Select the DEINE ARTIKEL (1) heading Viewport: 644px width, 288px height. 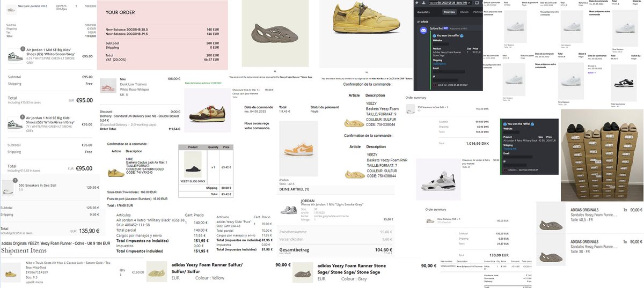pos(295,189)
